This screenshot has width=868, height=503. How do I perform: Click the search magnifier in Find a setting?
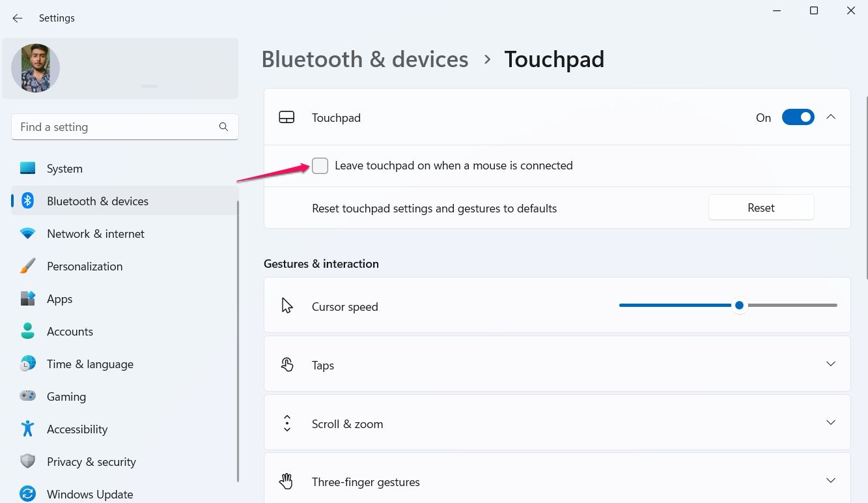(x=223, y=126)
